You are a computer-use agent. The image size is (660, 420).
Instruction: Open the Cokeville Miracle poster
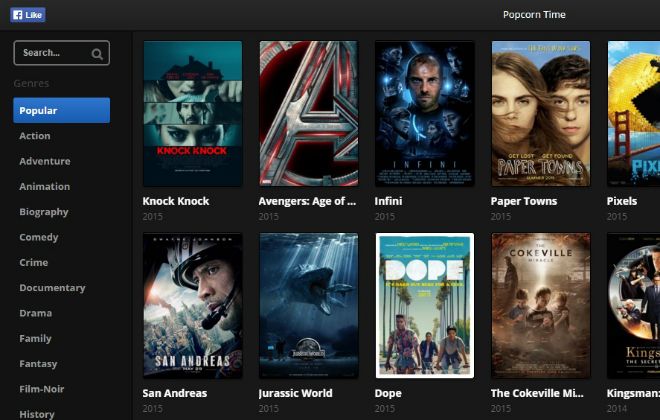541,306
